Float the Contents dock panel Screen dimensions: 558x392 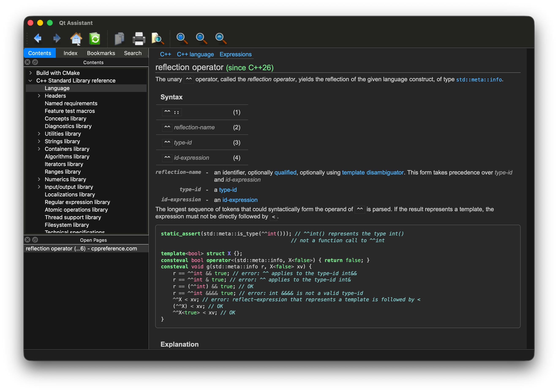35,62
